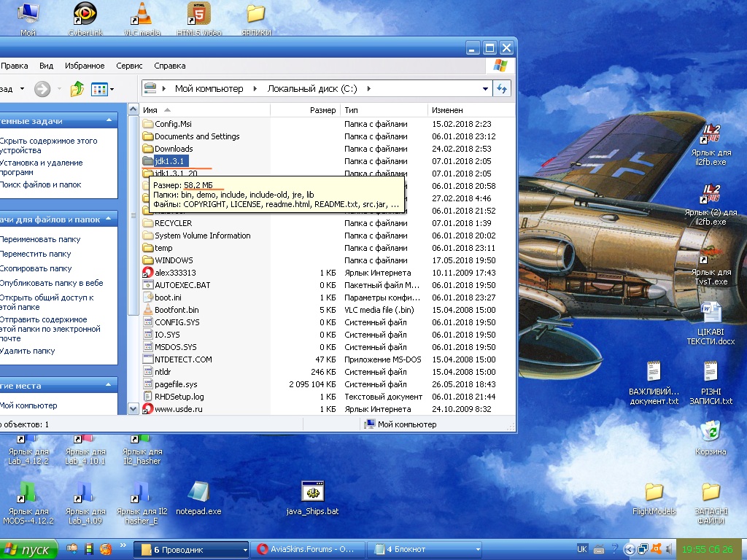Click the 'Удалить папку' task link
Image resolution: width=747 pixels, height=560 pixels.
28,351
